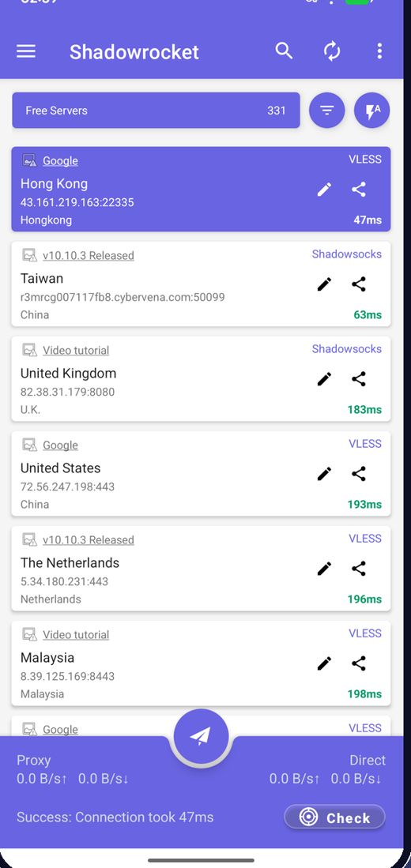Open the filter list icon button

[326, 110]
